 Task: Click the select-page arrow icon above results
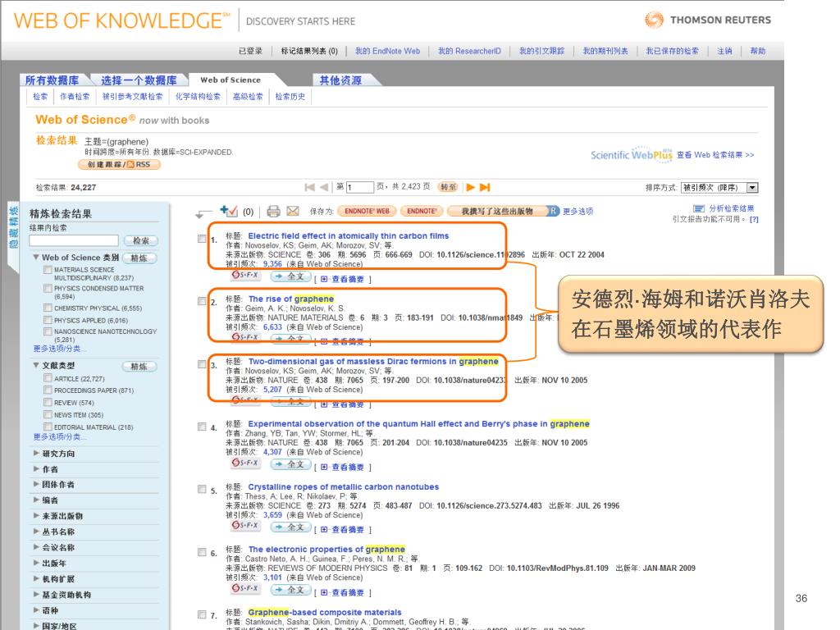click(203, 214)
